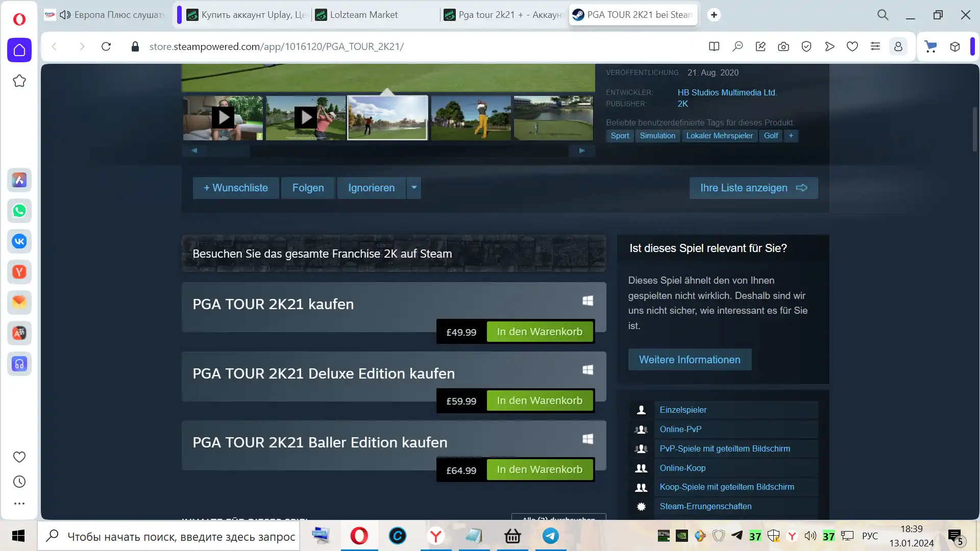This screenshot has height=551, width=980.
Task: Switch to Lolzteam Market tab
Action: coord(376,15)
